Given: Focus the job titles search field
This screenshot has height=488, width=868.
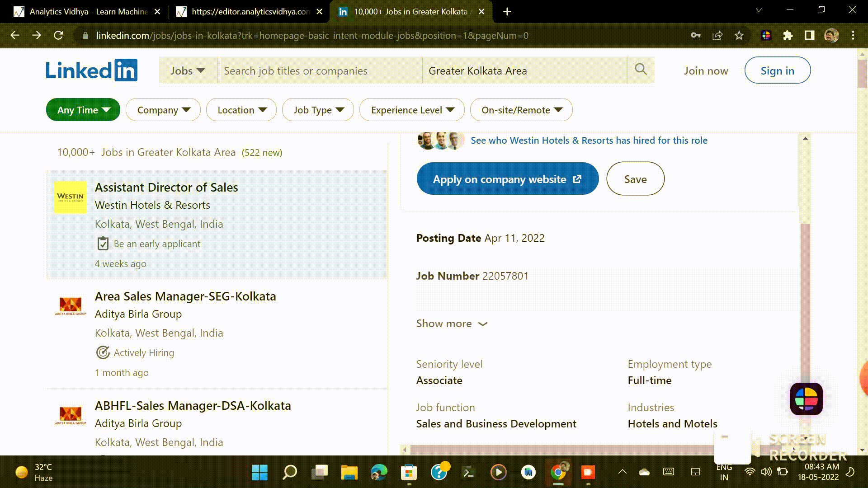Looking at the screenshot, I should (320, 70).
